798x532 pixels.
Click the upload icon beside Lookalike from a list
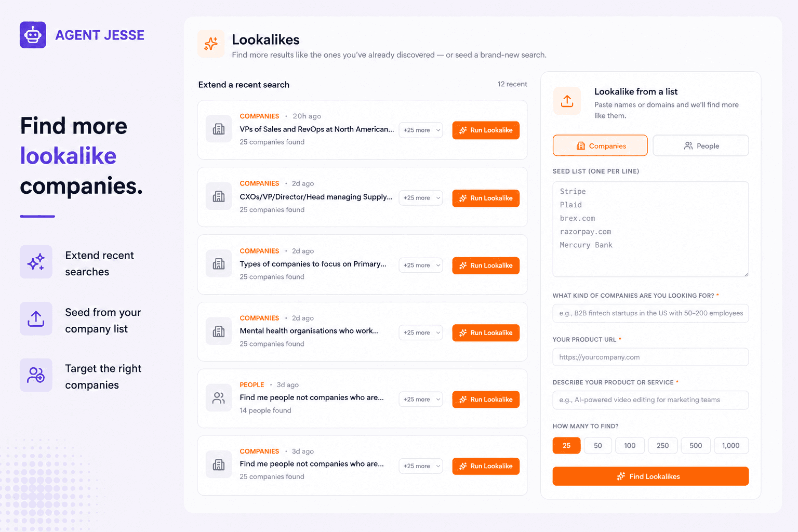point(567,101)
